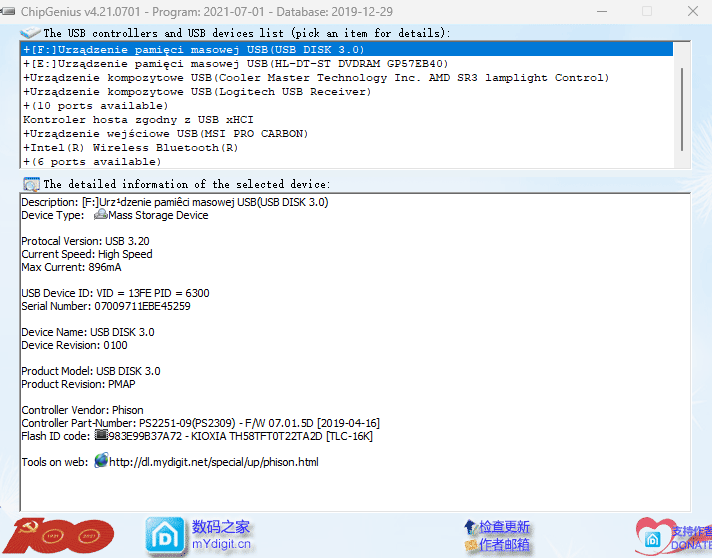Click the Controller Vendor: Phison line

click(82, 410)
